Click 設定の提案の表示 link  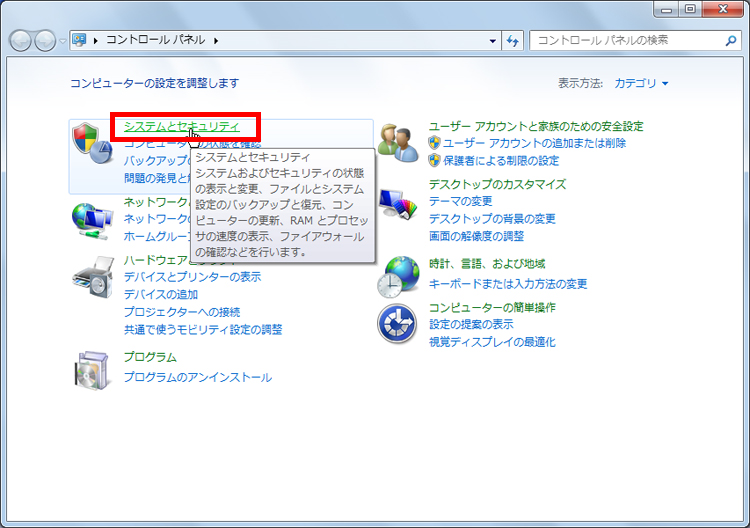pos(471,324)
